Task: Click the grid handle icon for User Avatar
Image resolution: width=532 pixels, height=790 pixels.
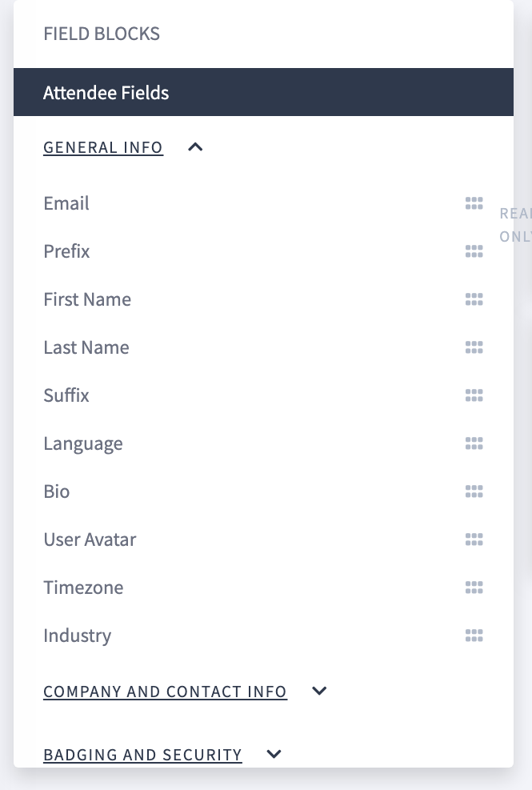Action: [474, 539]
